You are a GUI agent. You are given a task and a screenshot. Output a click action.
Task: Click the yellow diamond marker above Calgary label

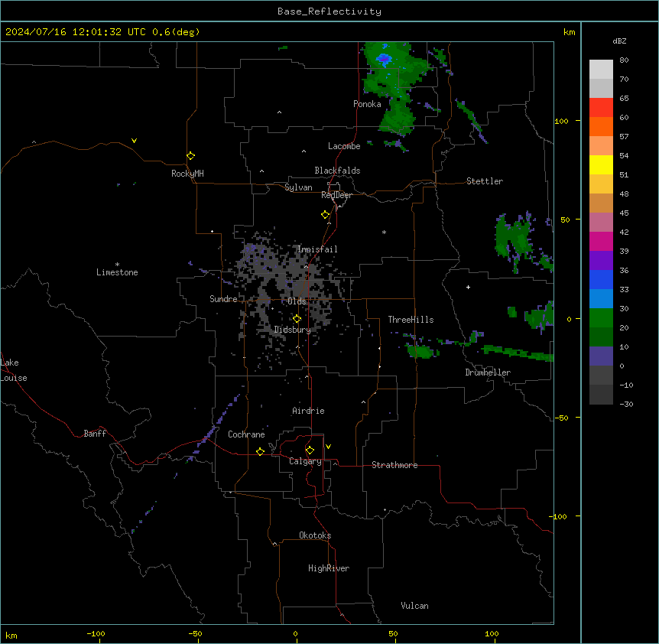coord(310,450)
